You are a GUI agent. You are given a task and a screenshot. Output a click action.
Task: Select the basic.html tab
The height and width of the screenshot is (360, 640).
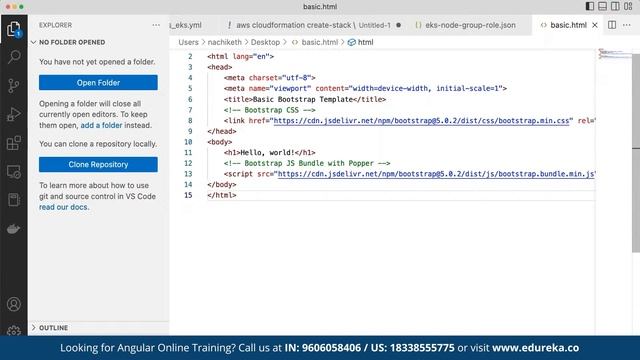568,25
